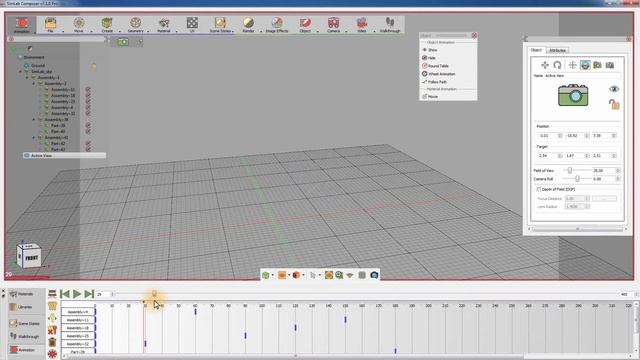Open the Scene States side panel button
Viewport: 640px width, 360px height.
click(x=24, y=324)
